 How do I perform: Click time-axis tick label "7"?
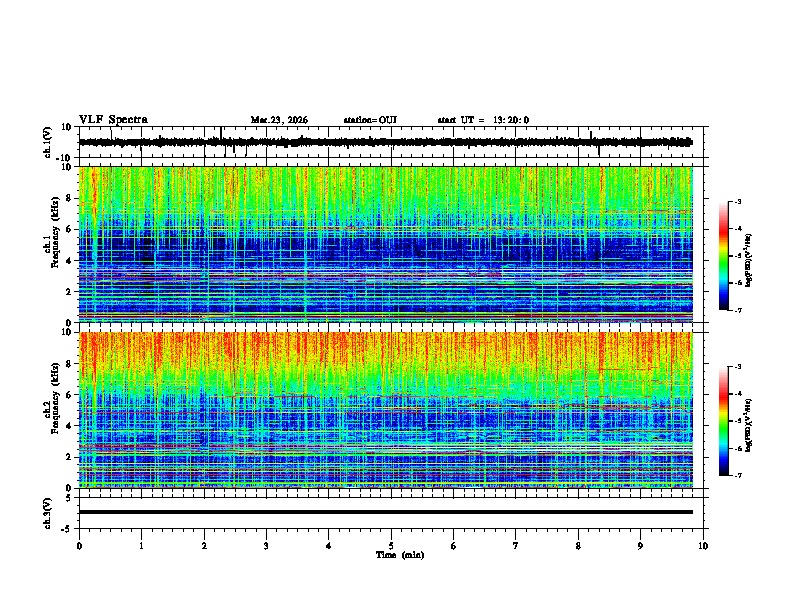click(x=516, y=546)
